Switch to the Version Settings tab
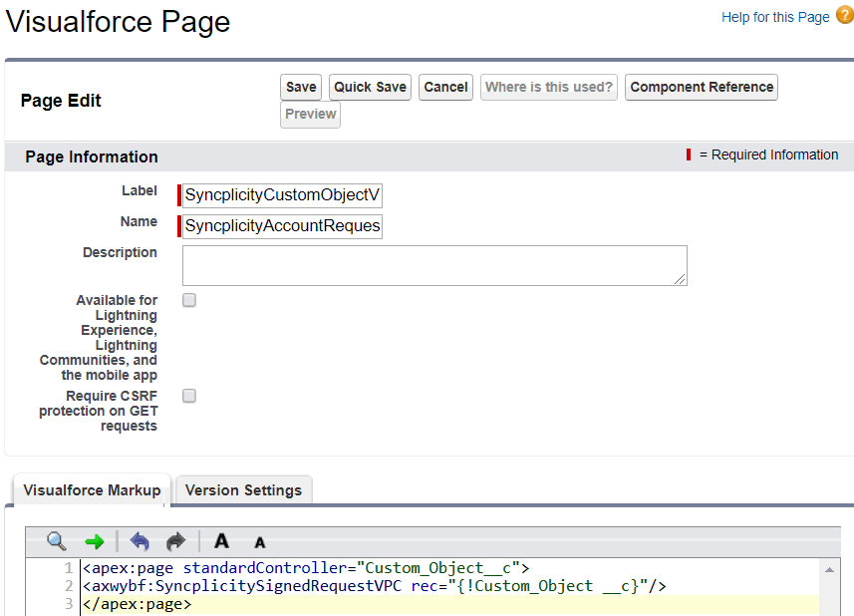This screenshot has height=616, width=854. tap(243, 490)
